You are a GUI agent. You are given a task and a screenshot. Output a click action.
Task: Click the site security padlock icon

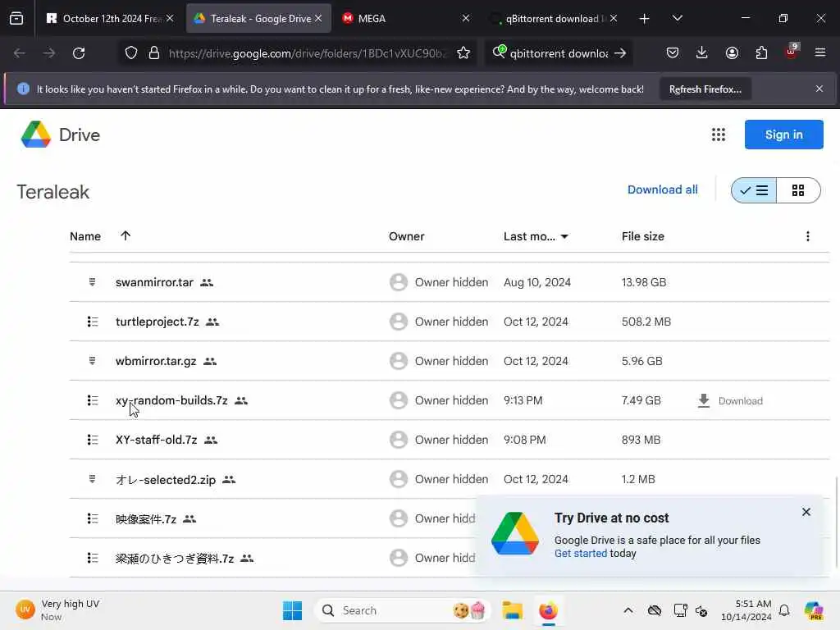coord(154,53)
